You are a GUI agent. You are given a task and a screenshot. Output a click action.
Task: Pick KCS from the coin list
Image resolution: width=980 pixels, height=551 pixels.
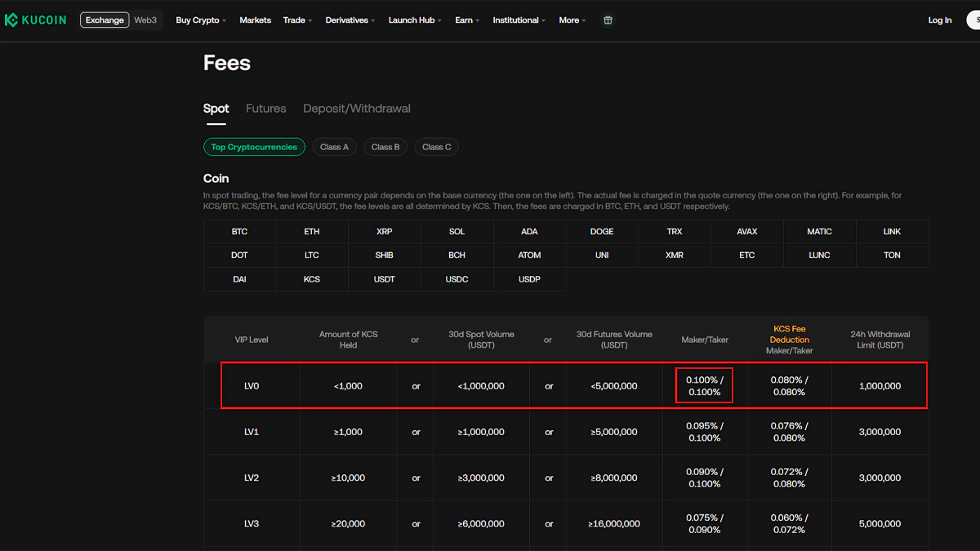click(x=312, y=279)
